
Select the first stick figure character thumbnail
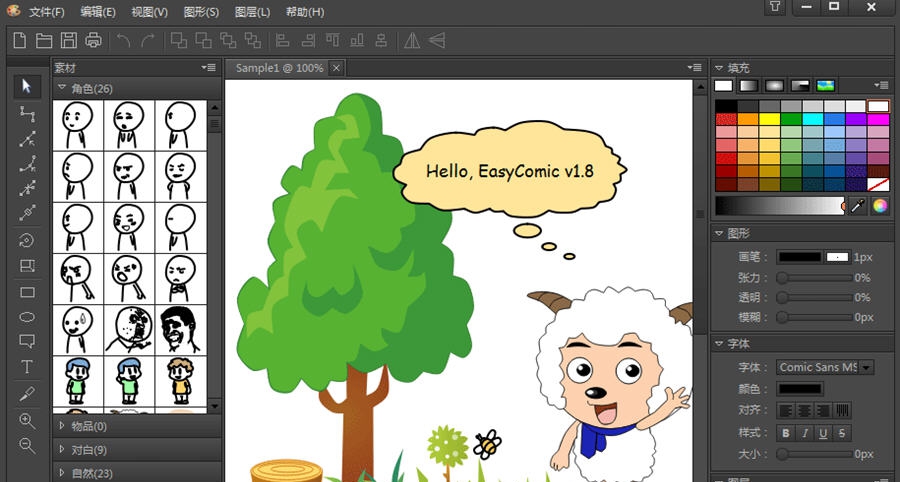[x=77, y=124]
